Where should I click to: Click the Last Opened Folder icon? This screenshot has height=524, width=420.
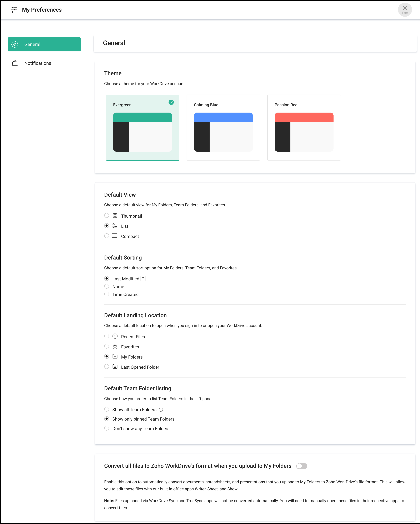(x=115, y=367)
